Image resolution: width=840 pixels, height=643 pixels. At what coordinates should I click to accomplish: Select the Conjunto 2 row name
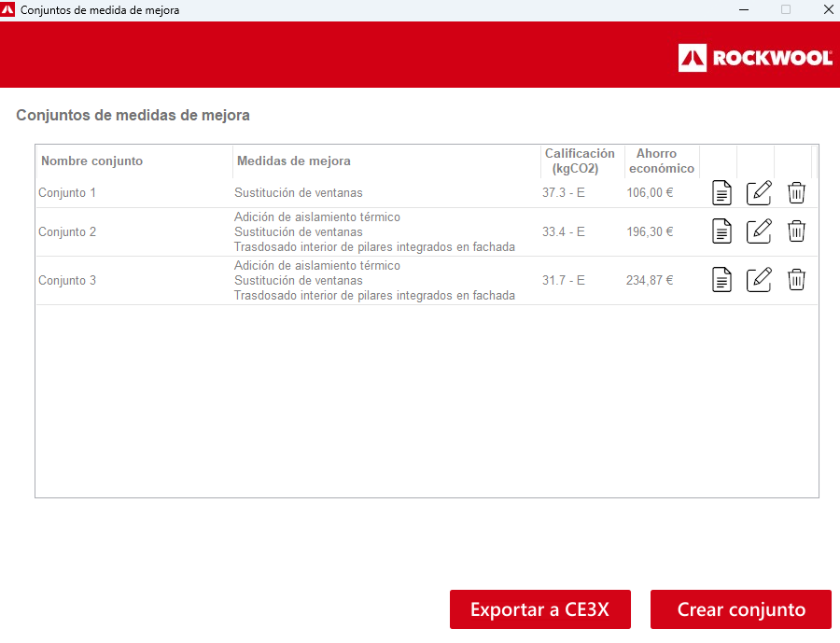pos(67,232)
